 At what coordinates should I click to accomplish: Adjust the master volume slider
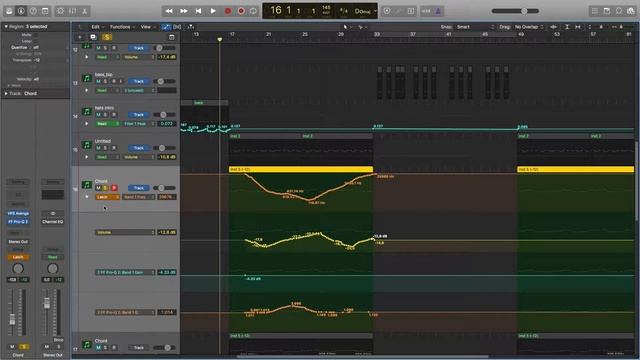[x=516, y=11]
